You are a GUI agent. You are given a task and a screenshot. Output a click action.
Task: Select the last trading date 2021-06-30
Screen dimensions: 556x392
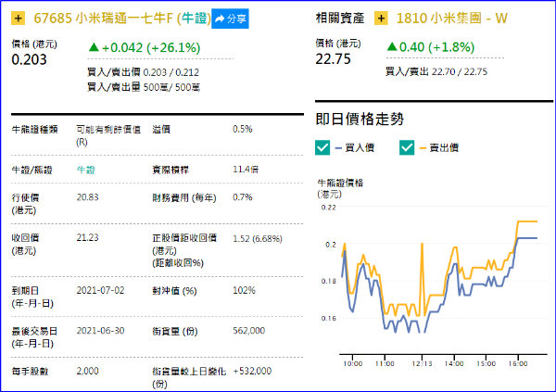tap(100, 331)
